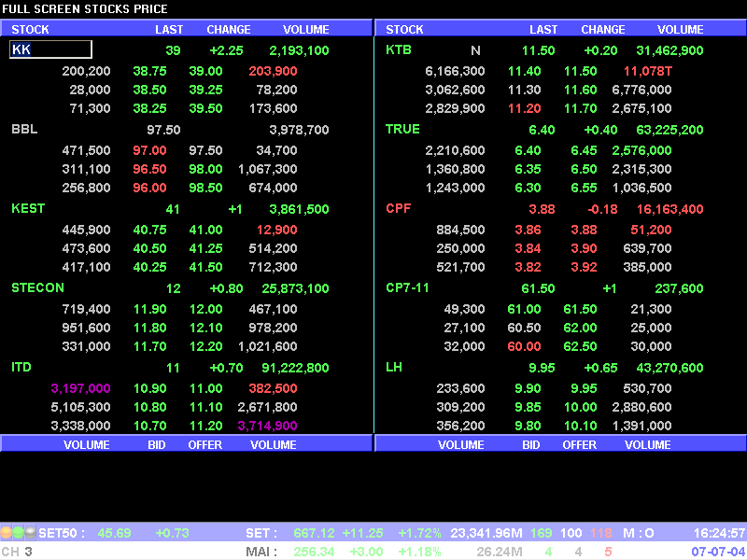Select the STECON stock symbol

pyautogui.click(x=37, y=288)
